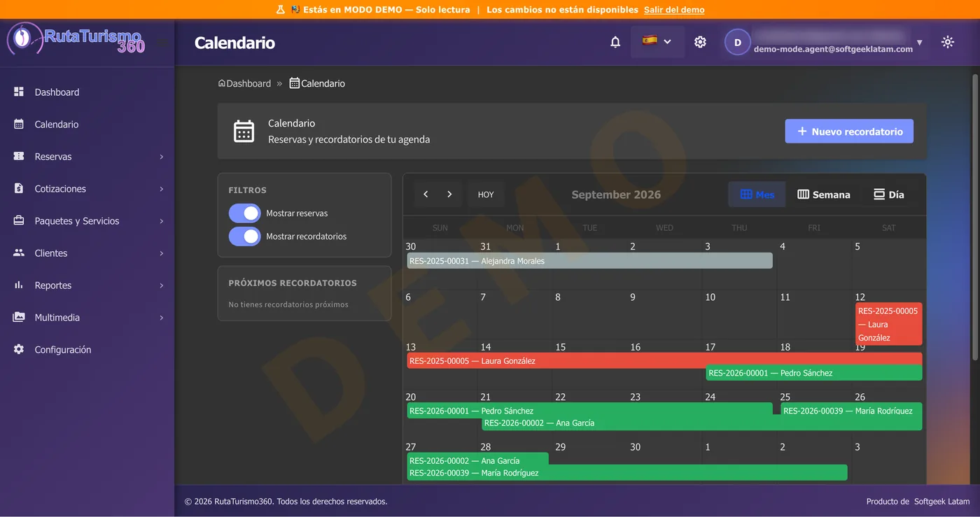
Task: Click the demo-mode.agent@softgeeklatam.com email text
Action: pos(833,49)
